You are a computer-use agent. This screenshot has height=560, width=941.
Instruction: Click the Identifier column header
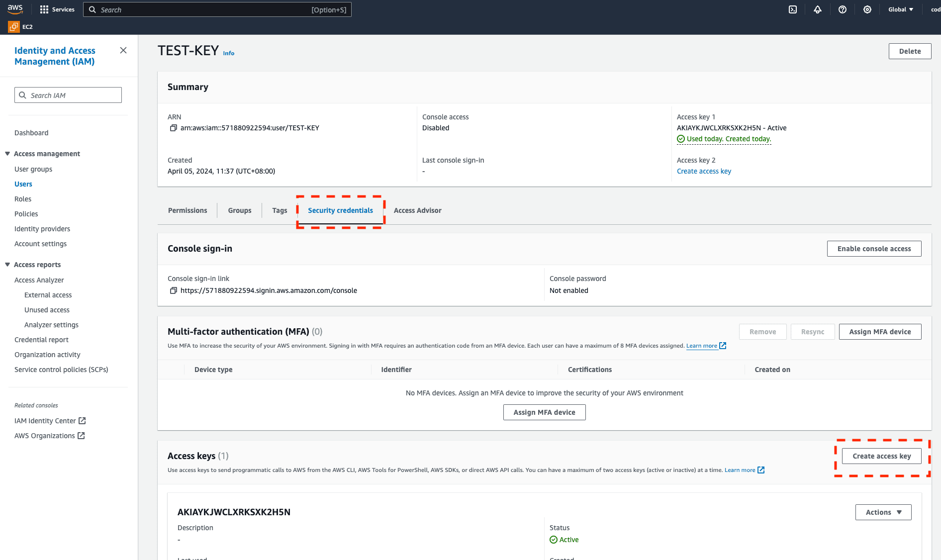coord(396,370)
